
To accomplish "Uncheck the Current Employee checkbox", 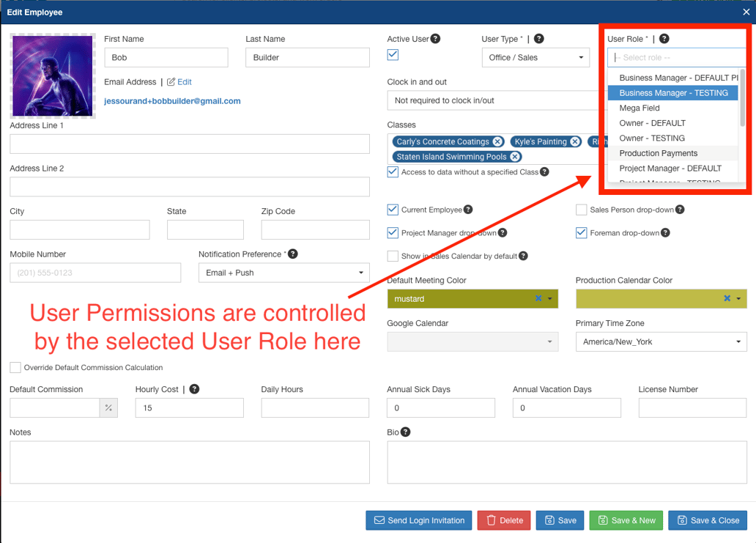I will (393, 210).
